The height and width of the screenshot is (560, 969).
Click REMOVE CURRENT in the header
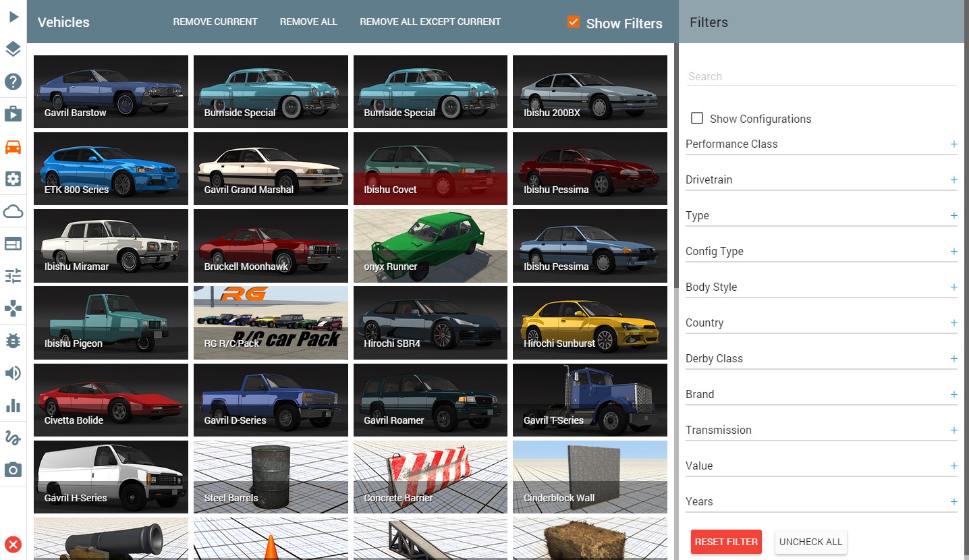pos(215,22)
